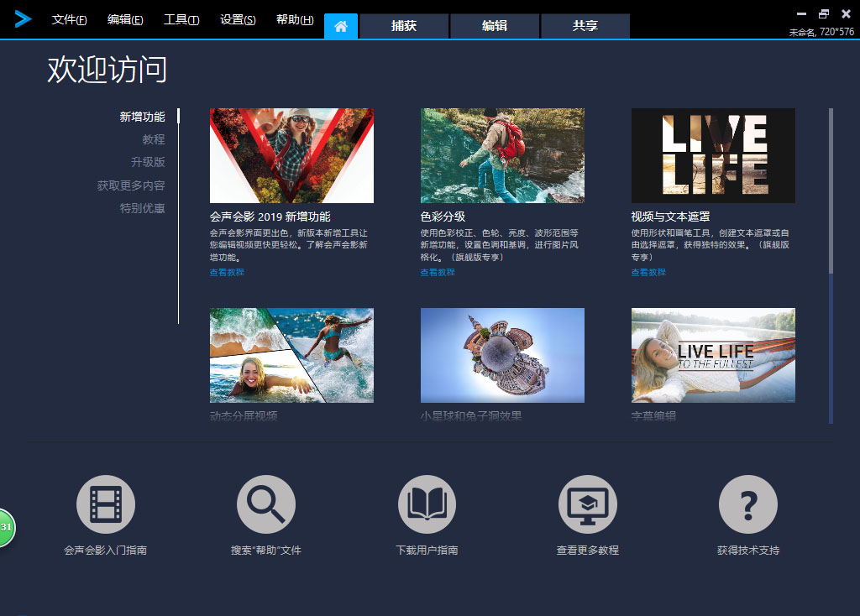This screenshot has height=616, width=860.
Task: Click the 下载用户指南 label
Action: tap(427, 551)
